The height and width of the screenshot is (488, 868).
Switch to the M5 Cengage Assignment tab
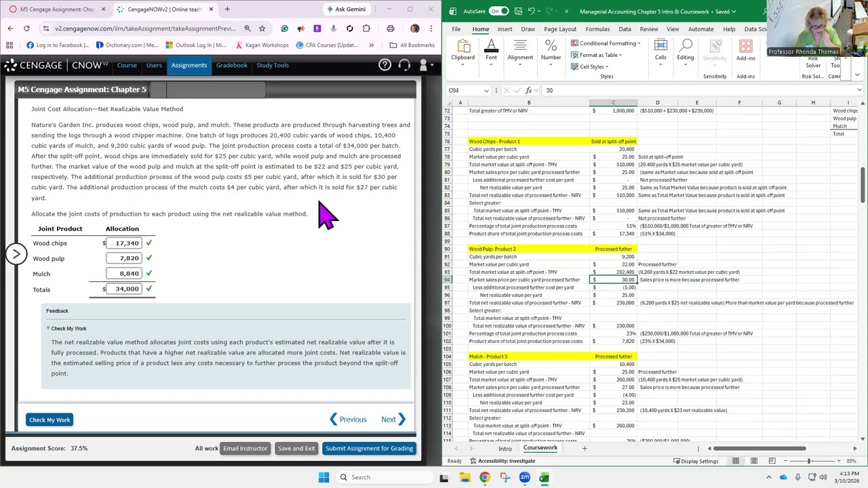coord(58,9)
